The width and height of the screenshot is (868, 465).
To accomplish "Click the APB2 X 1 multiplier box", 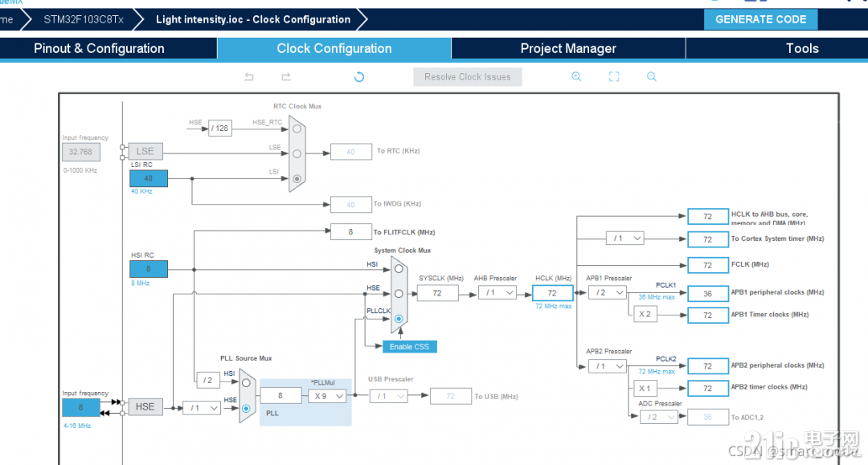I will (x=645, y=388).
